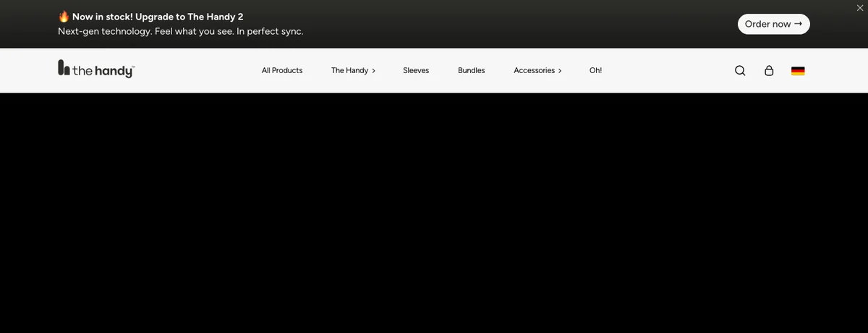The width and height of the screenshot is (868, 333).
Task: Expand The Handy submenu
Action: (x=353, y=70)
